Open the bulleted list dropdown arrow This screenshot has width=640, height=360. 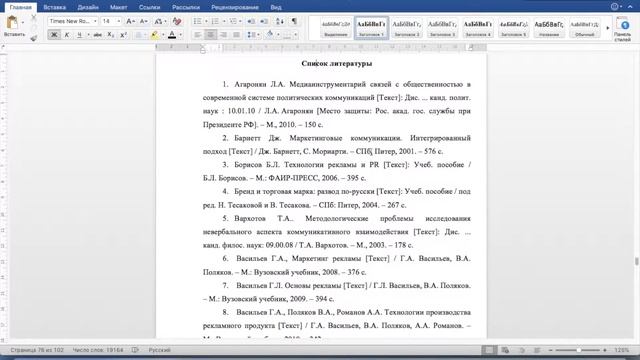[x=206, y=21]
